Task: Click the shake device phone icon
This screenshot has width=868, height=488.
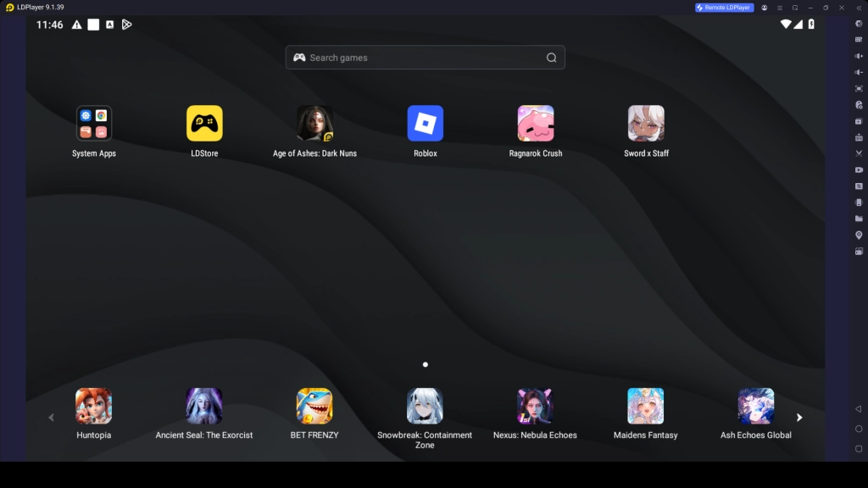Action: (x=859, y=202)
